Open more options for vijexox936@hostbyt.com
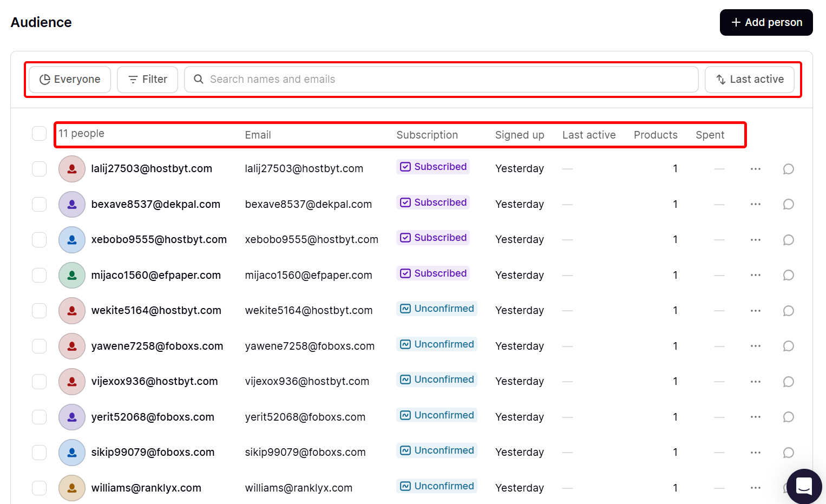 756,382
